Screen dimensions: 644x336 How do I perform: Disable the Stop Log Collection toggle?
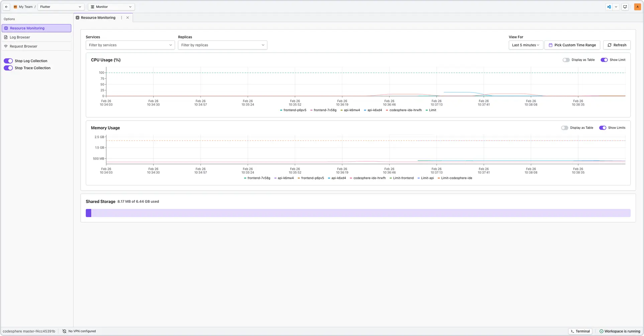(x=8, y=60)
